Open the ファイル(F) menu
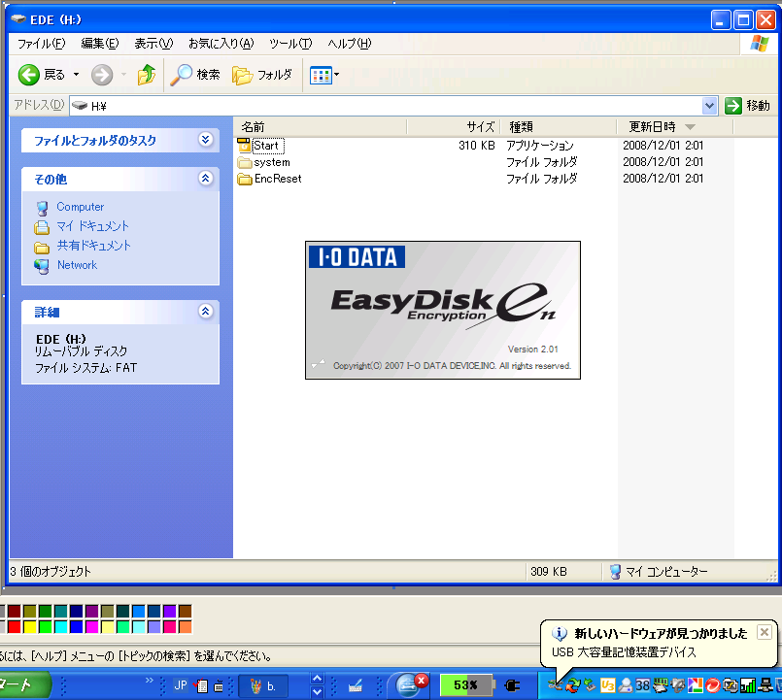This screenshot has height=700, width=782. 42,44
